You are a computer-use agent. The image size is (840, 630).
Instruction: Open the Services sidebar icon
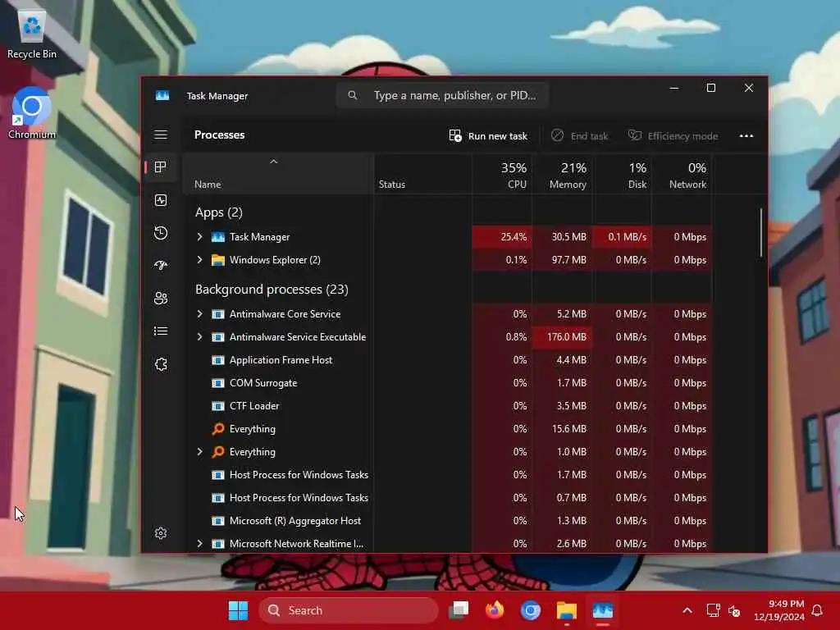point(161,364)
